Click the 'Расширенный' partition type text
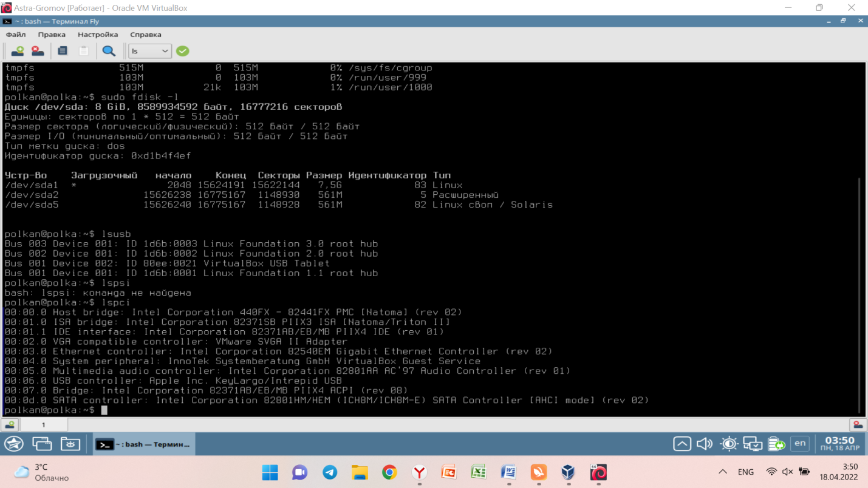The width and height of the screenshot is (868, 488). click(x=465, y=195)
